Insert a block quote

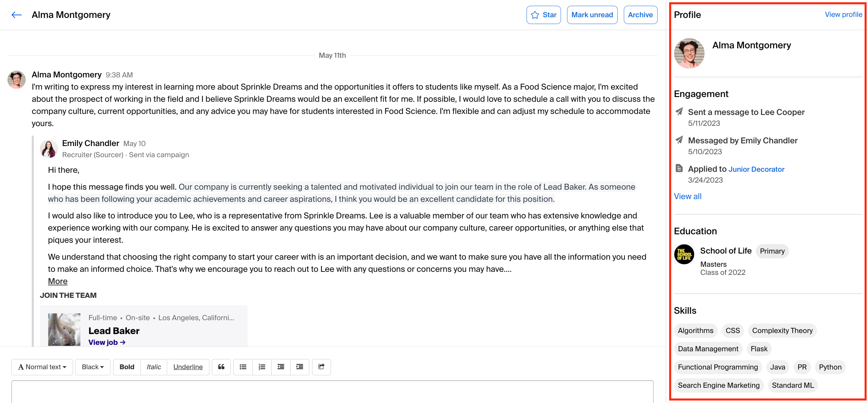pyautogui.click(x=221, y=367)
